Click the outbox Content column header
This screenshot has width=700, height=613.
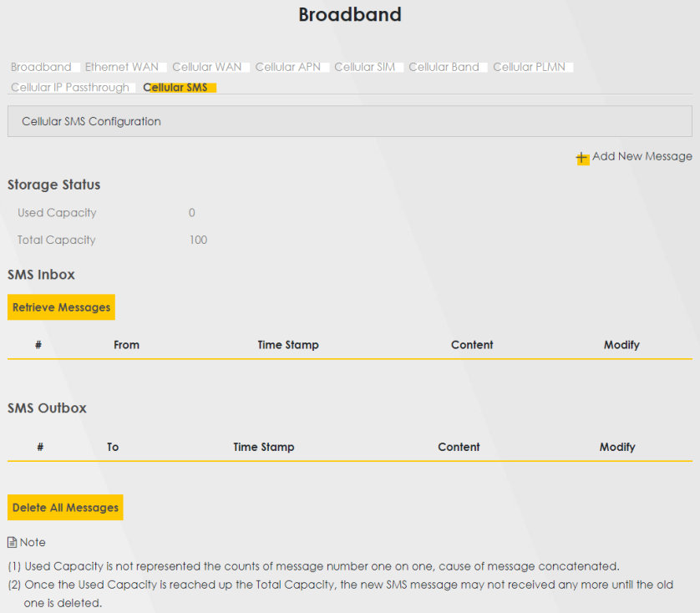(x=459, y=448)
